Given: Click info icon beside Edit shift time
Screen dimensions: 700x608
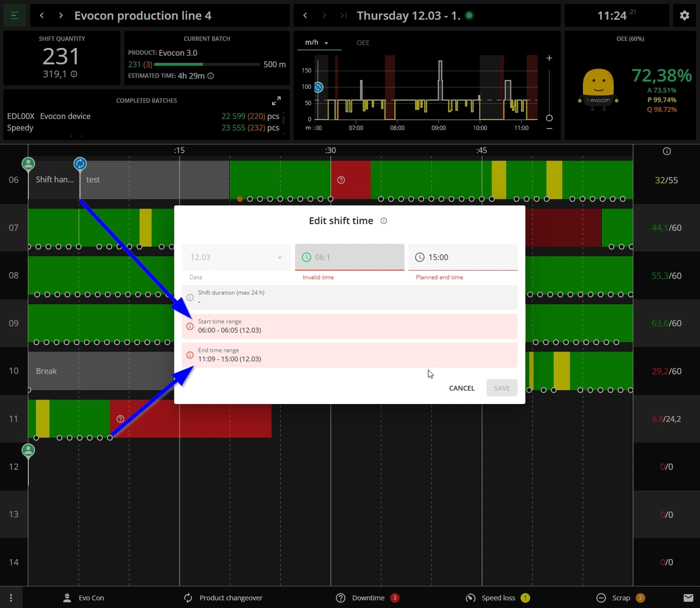Looking at the screenshot, I should tap(383, 221).
